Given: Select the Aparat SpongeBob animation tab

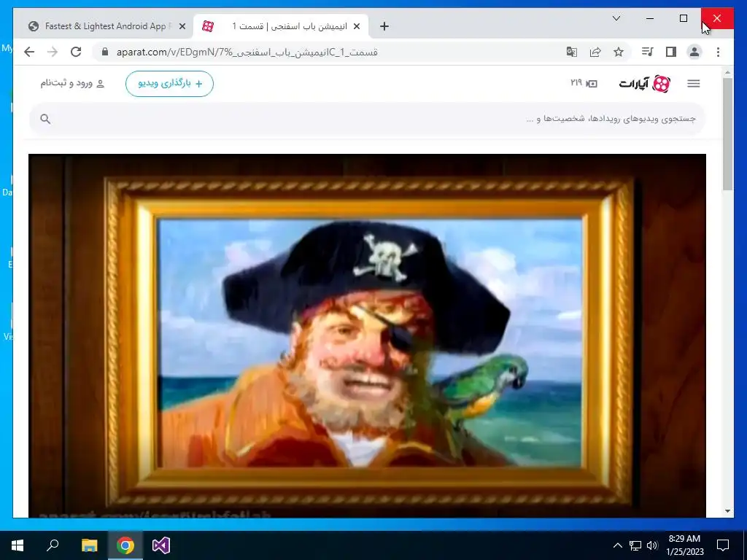Looking at the screenshot, I should click(281, 26).
